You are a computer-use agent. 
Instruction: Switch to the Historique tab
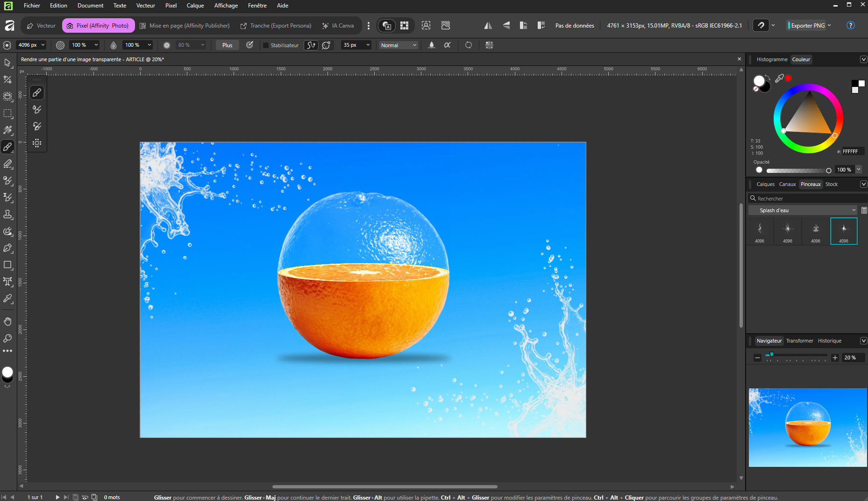click(x=829, y=341)
